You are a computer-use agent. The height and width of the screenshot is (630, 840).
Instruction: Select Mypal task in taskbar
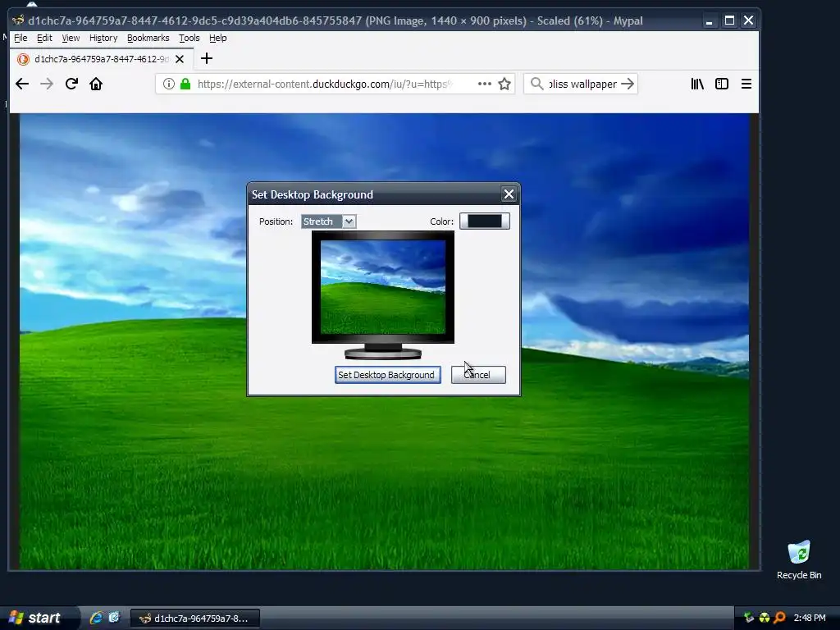coord(195,619)
